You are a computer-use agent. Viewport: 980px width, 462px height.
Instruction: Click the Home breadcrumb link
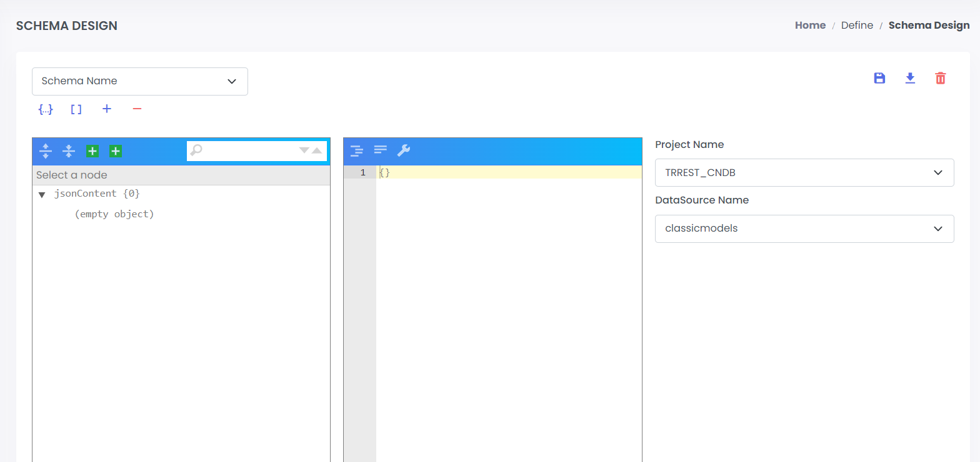(x=810, y=26)
